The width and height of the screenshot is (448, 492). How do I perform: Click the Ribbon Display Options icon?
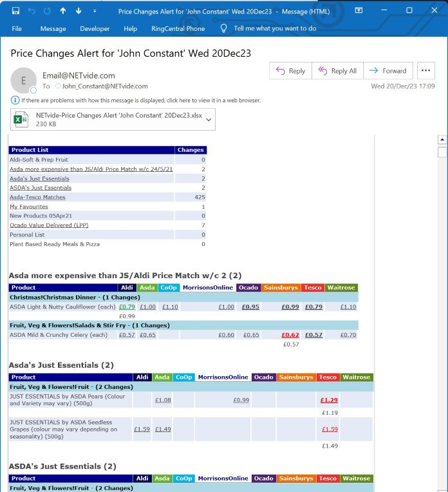[x=359, y=10]
